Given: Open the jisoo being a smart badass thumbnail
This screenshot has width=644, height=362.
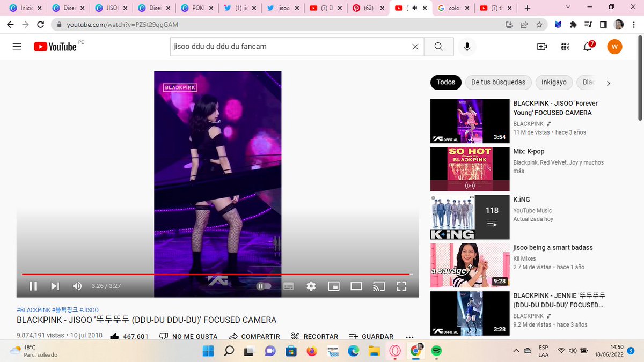Looking at the screenshot, I should 470,265.
